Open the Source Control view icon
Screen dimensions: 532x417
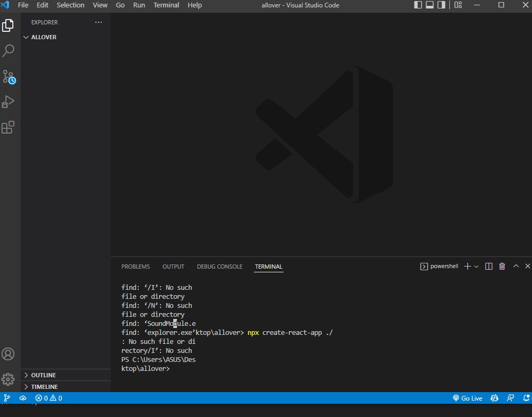pyautogui.click(x=8, y=77)
